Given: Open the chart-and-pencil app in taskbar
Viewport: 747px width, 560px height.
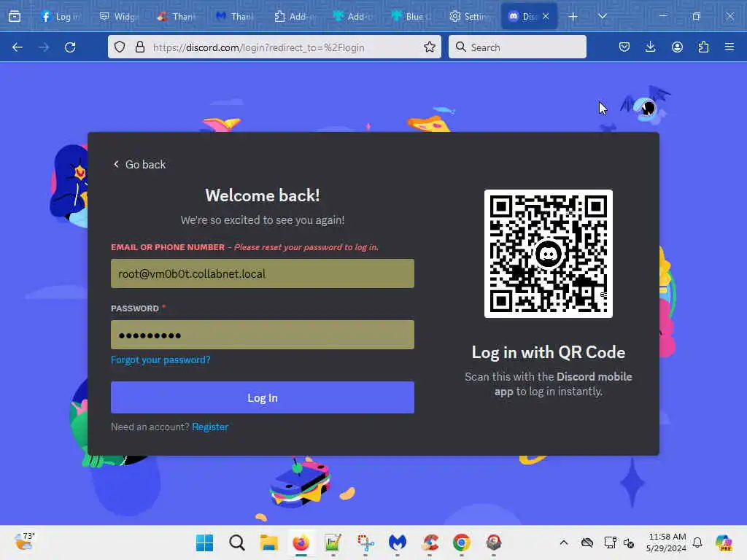Looking at the screenshot, I should click(333, 542).
